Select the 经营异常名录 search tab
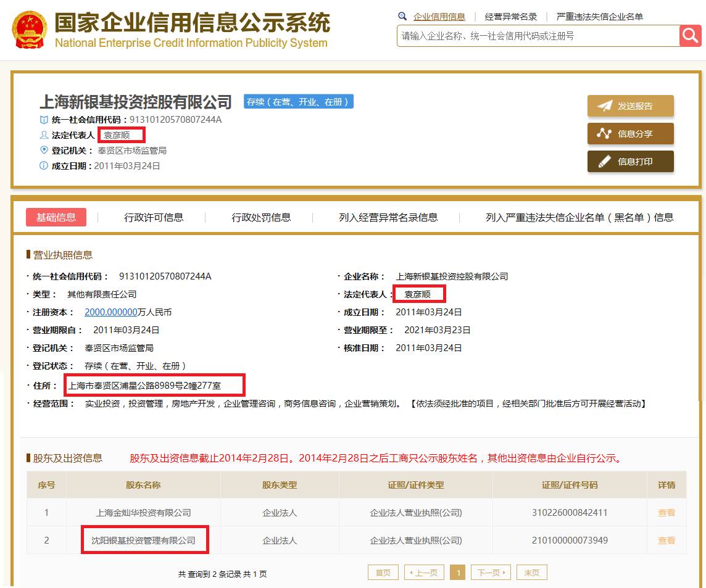 [x=510, y=17]
